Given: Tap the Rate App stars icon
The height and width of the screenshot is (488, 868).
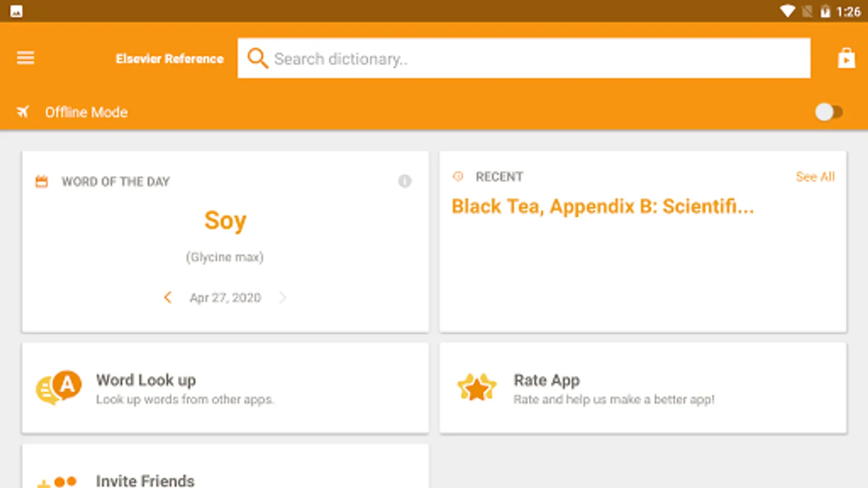Looking at the screenshot, I should click(x=477, y=387).
